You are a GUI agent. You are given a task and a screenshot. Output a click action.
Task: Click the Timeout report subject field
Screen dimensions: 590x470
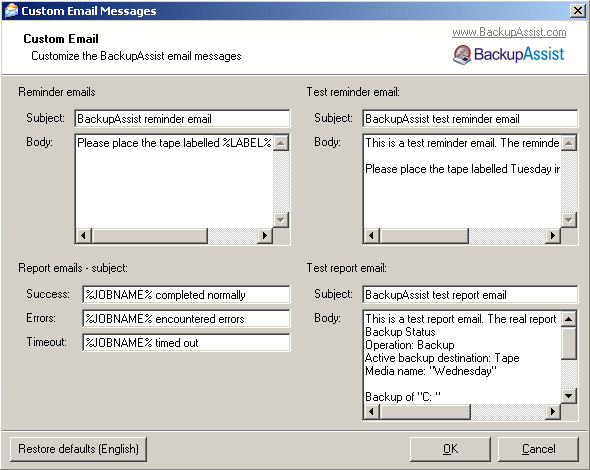point(186,343)
